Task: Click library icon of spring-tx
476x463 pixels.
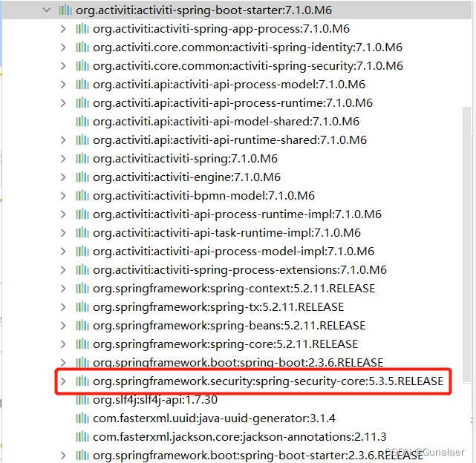Action: (82, 307)
